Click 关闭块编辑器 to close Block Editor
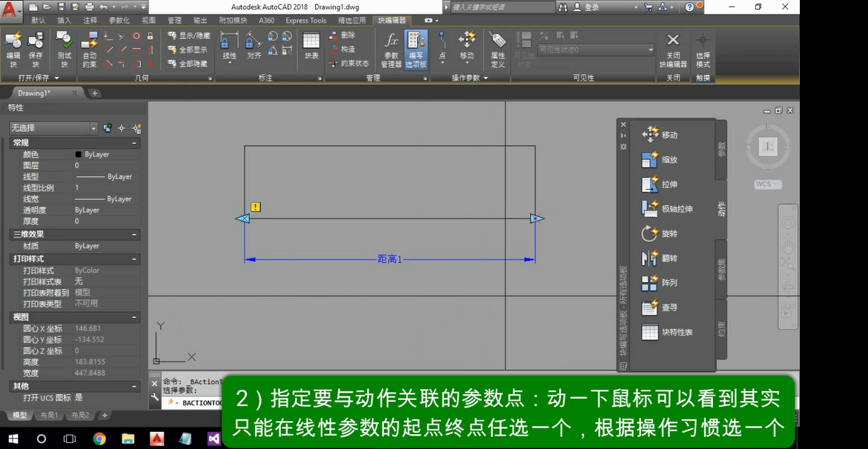 (x=672, y=50)
